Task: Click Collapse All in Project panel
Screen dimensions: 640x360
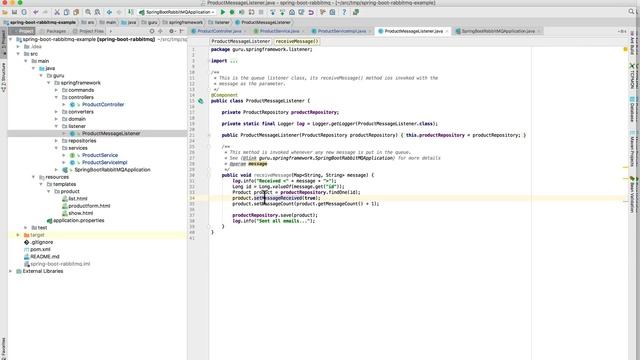Action: 161,31
